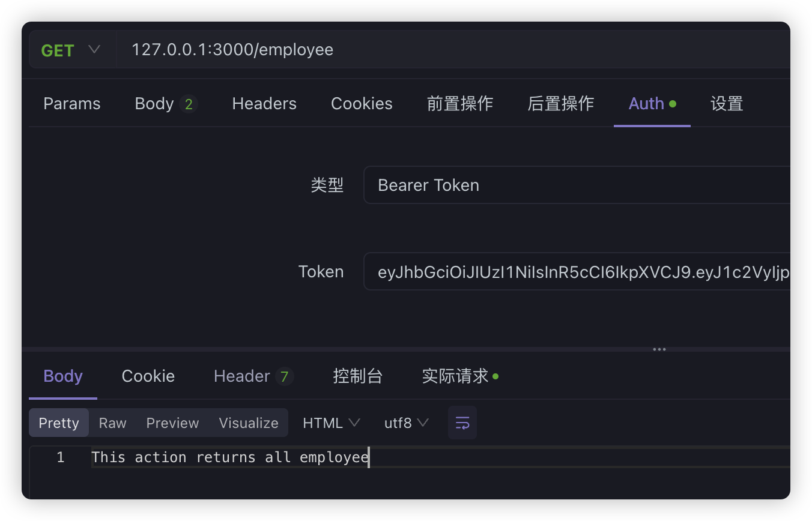
Task: Open the utf8 encoding dropdown
Action: (x=406, y=423)
